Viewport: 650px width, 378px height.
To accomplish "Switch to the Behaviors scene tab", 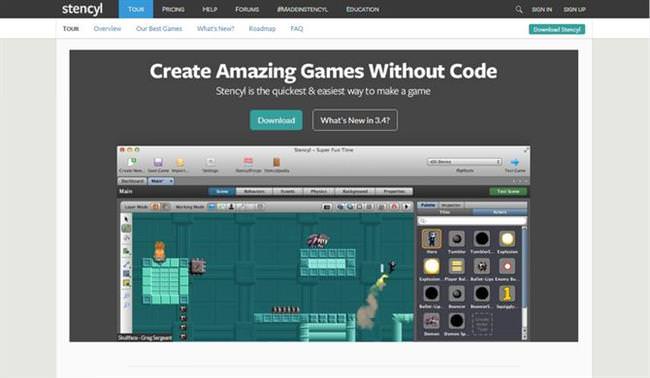I will click(x=254, y=191).
